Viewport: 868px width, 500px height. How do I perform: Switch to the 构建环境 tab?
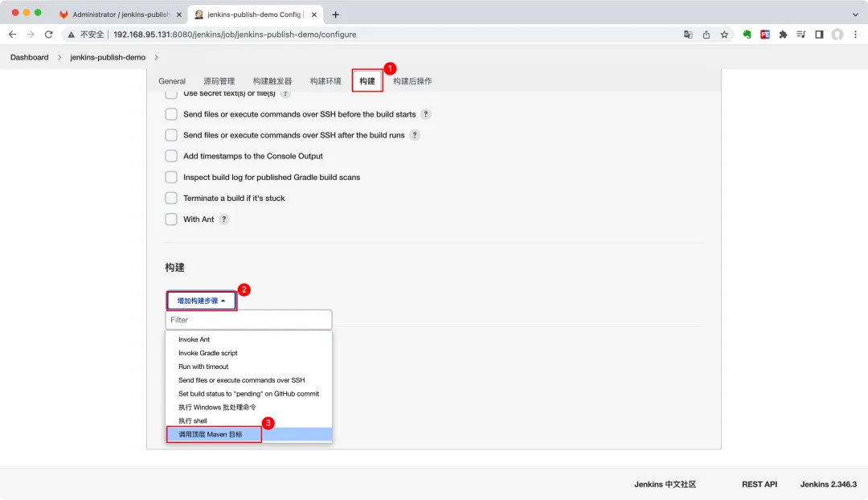point(325,81)
